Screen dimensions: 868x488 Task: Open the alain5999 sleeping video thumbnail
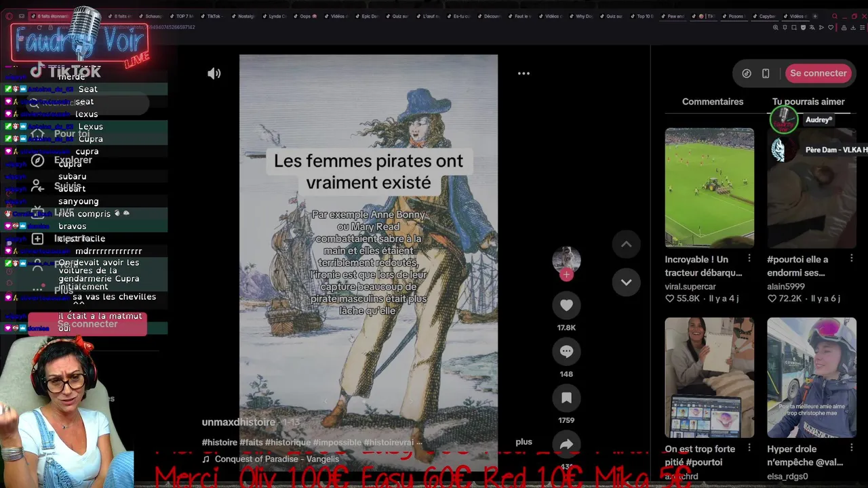pos(812,188)
